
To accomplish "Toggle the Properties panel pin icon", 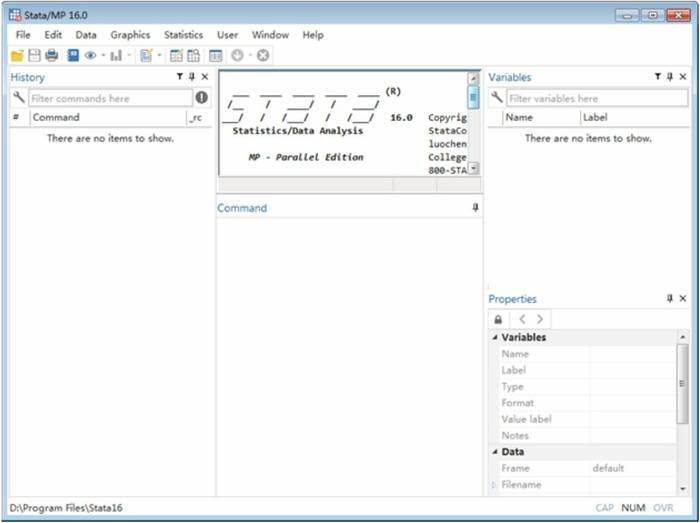I will pos(670,299).
